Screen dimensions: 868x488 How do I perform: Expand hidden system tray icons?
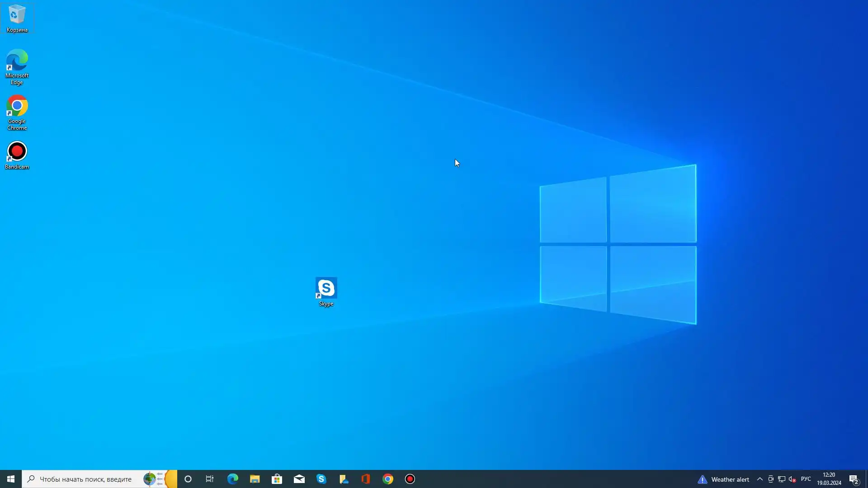coord(760,479)
